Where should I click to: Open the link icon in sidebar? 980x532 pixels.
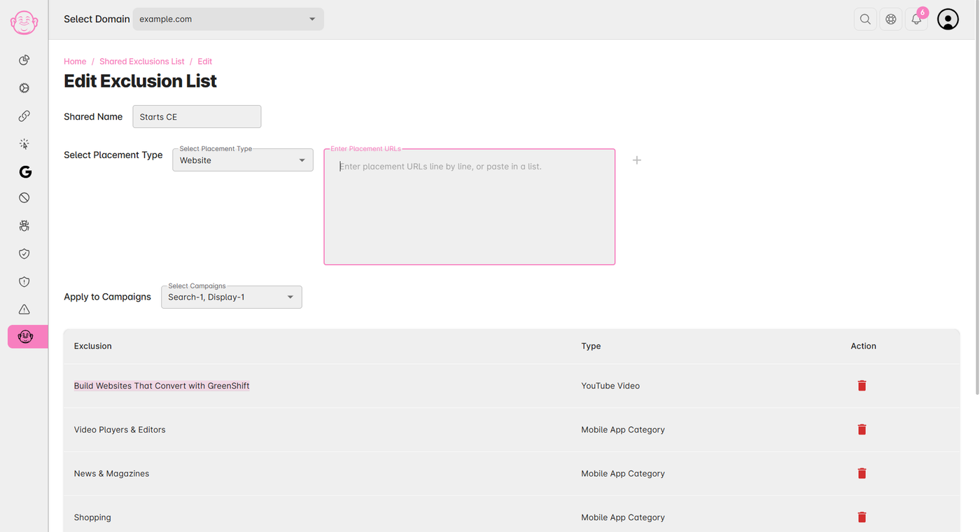24,116
